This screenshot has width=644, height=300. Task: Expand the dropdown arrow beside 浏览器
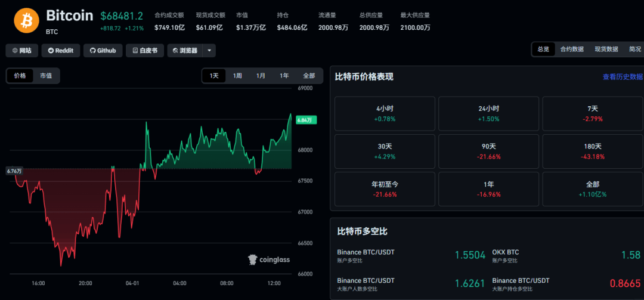click(209, 51)
